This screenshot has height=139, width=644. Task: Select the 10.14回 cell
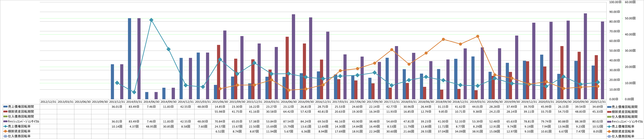(x=117, y=127)
